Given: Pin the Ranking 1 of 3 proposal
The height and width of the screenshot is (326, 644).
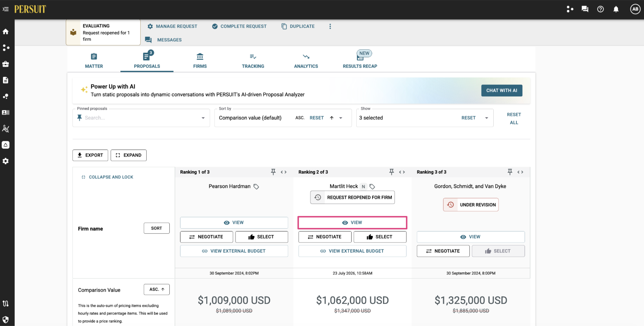Looking at the screenshot, I should [273, 172].
